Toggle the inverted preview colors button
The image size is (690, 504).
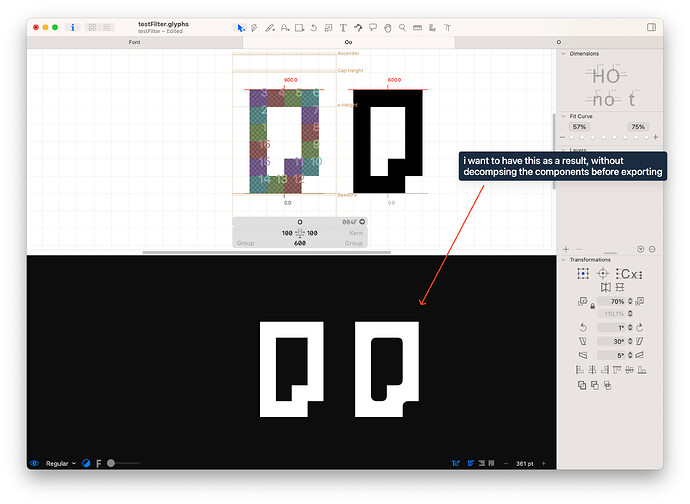coord(86,463)
